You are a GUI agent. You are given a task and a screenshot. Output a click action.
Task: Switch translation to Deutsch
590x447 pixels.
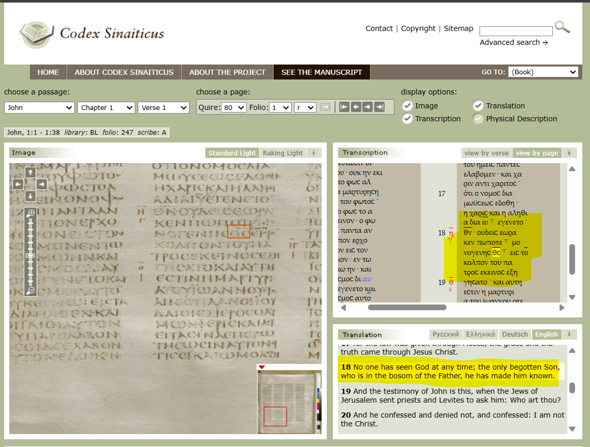point(515,334)
